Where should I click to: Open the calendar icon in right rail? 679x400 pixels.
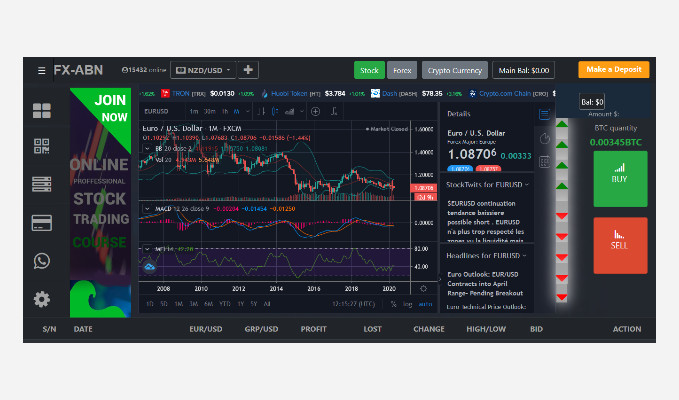544,162
